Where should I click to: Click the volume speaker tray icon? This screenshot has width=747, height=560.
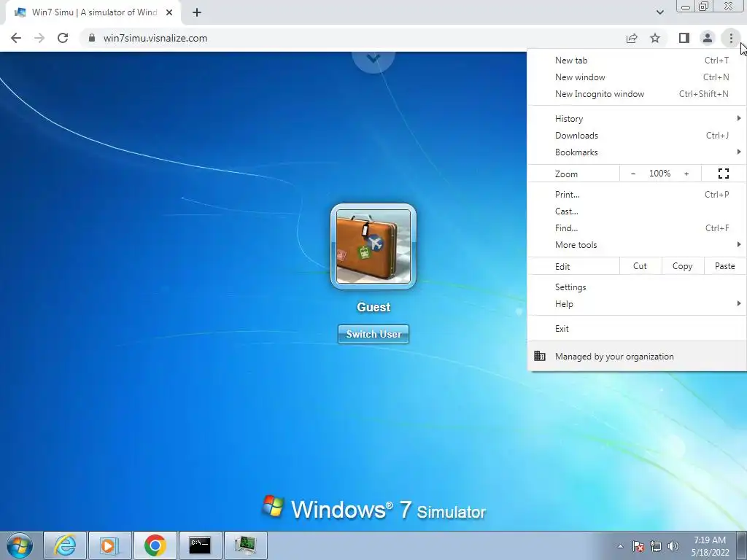click(673, 546)
